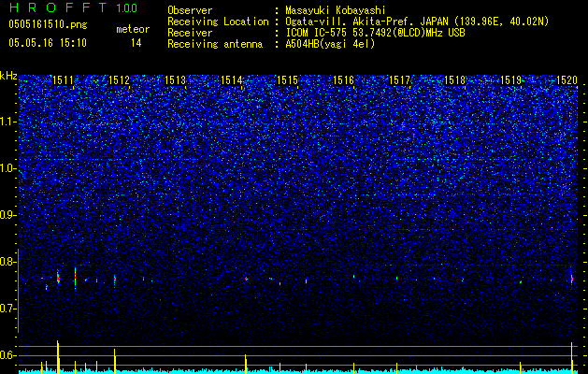This screenshot has height=374, width=588.
Task: Click the 1512 time marker
Action: (x=120, y=79)
